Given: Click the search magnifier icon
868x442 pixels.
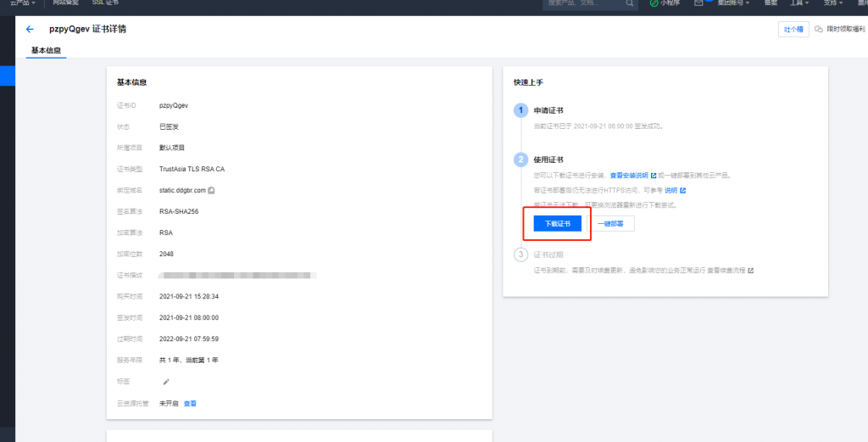Looking at the screenshot, I should click(x=630, y=3).
